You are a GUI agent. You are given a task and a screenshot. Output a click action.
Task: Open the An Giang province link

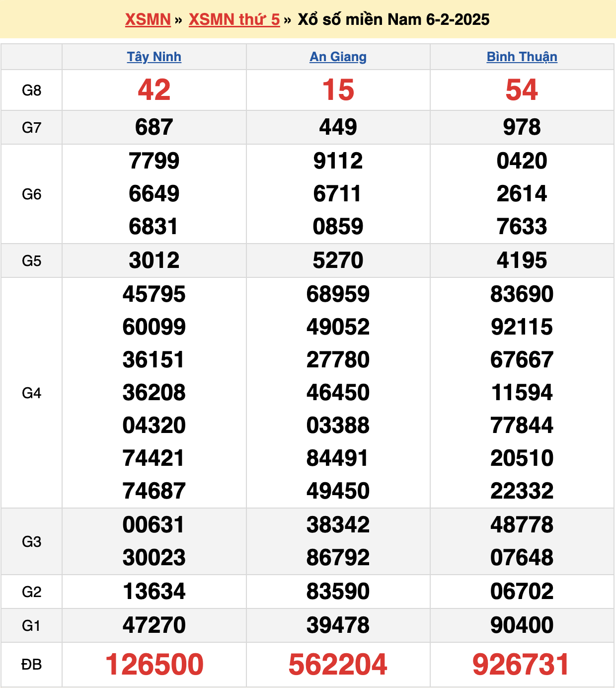(338, 57)
